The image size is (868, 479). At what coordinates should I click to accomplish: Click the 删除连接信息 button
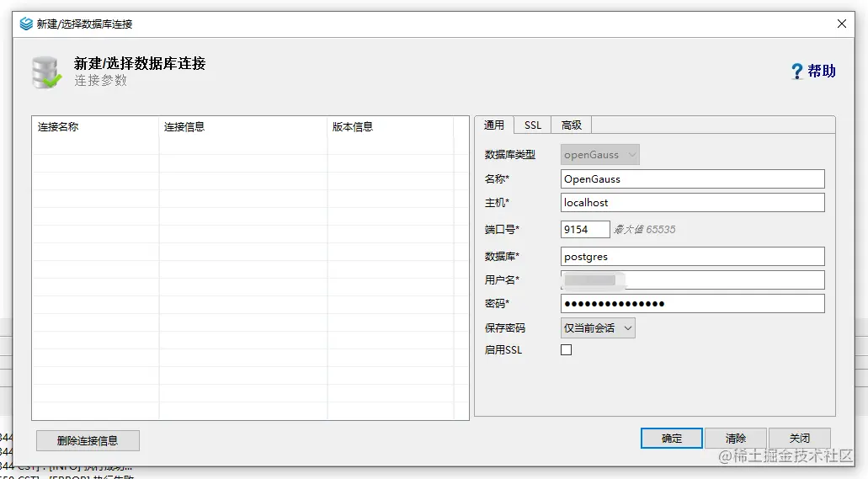point(88,441)
